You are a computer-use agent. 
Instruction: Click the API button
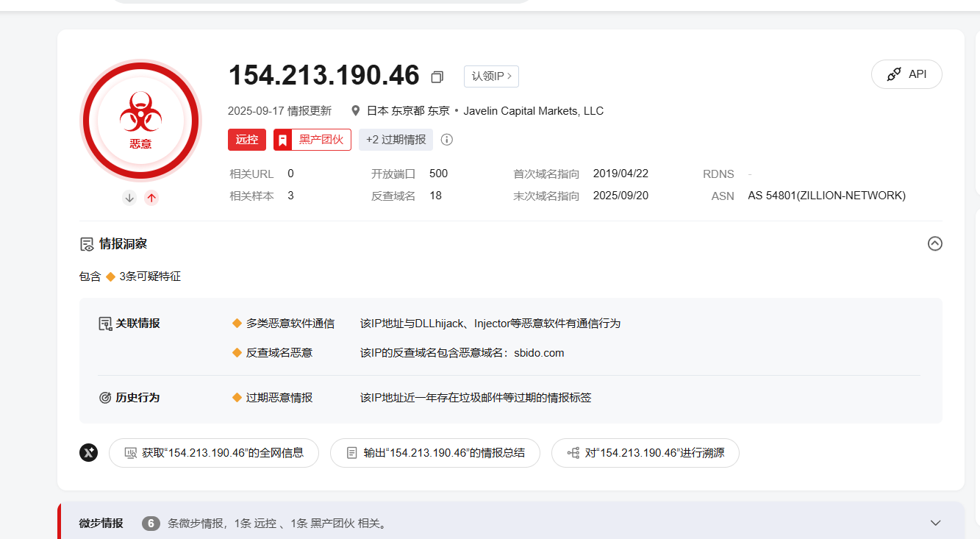click(x=906, y=74)
